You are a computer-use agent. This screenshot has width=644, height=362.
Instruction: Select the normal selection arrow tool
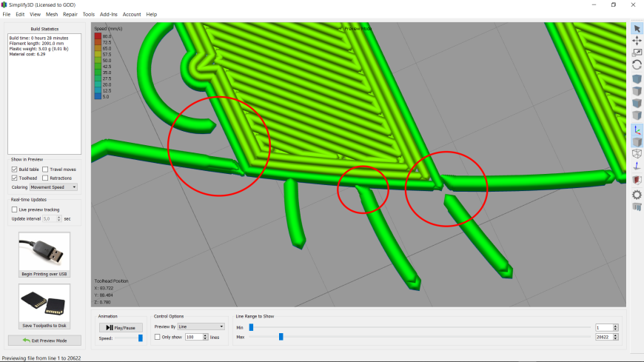[637, 29]
